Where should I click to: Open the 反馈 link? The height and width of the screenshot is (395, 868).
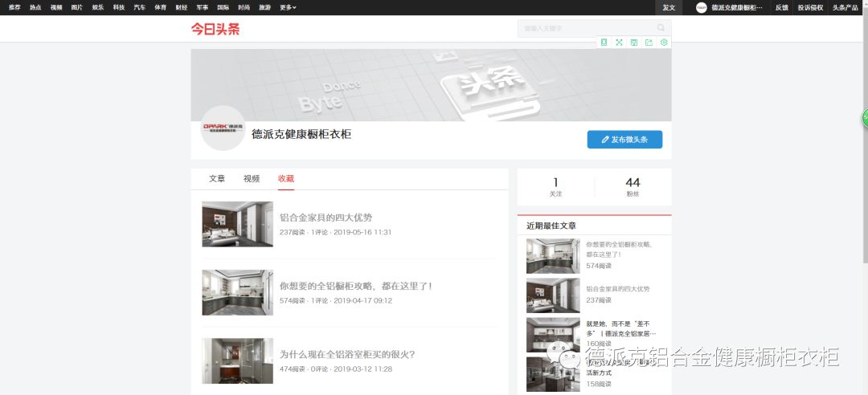[782, 8]
